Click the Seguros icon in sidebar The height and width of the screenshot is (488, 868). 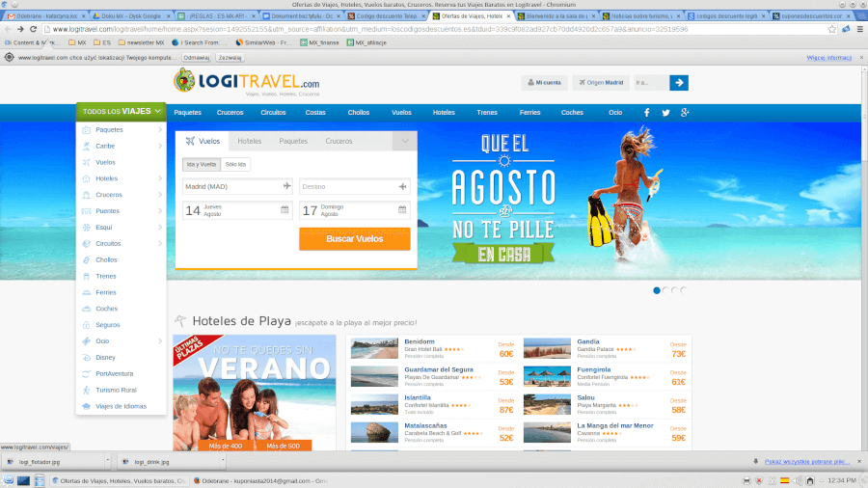(x=87, y=325)
